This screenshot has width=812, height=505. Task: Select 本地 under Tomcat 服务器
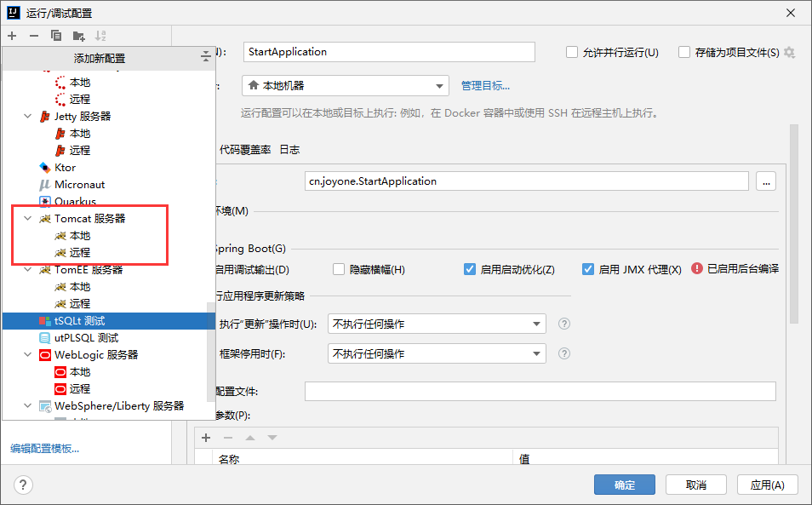click(80, 236)
